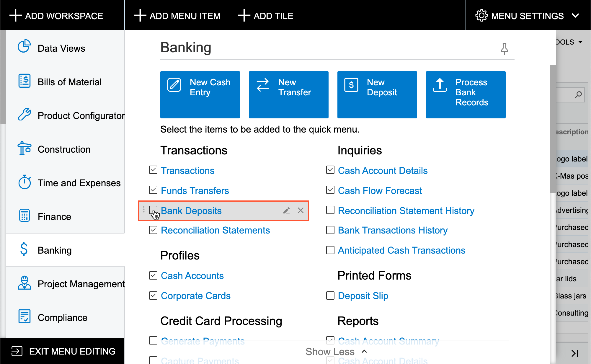Click the pencil edit icon on Bank Deposits
The height and width of the screenshot is (364, 591).
coord(286,210)
